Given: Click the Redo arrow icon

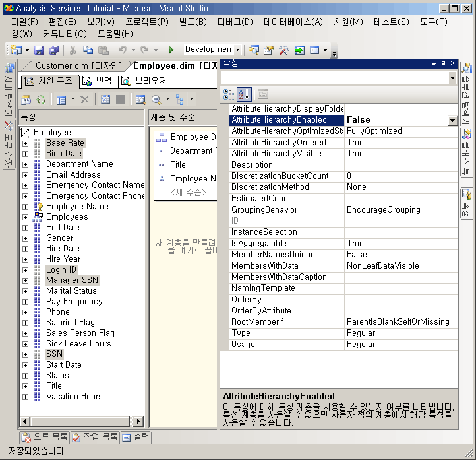Looking at the screenshot, I should point(144,50).
